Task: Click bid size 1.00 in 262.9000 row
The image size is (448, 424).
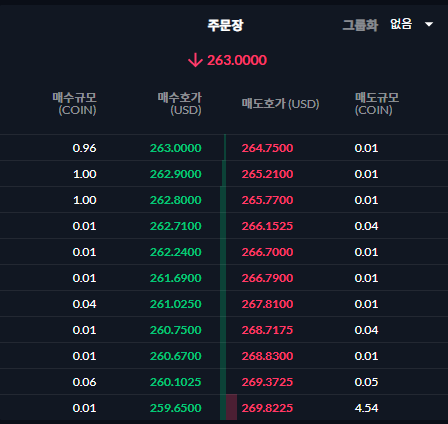Action: pyautogui.click(x=85, y=174)
